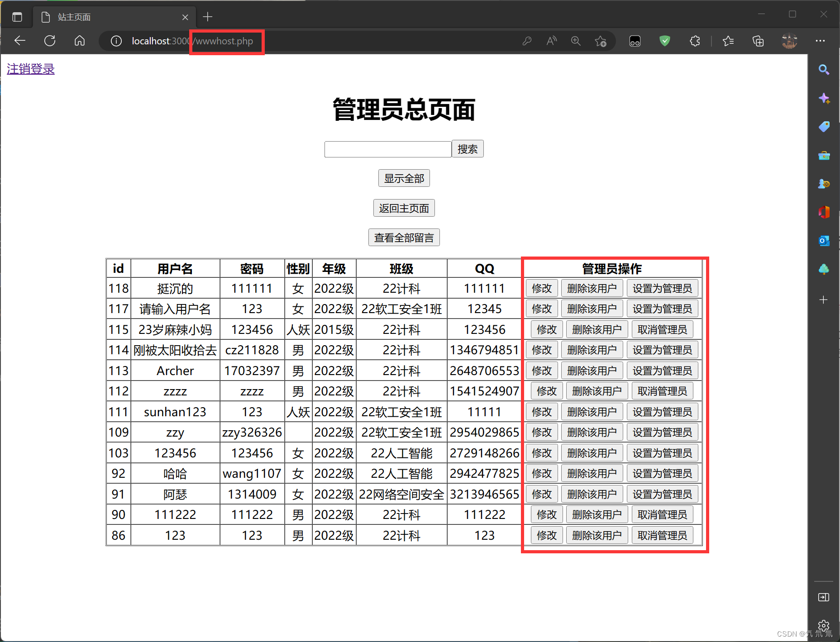This screenshot has width=840, height=642.
Task: Select the username cell 23岁麻辣小妈
Action: (175, 330)
